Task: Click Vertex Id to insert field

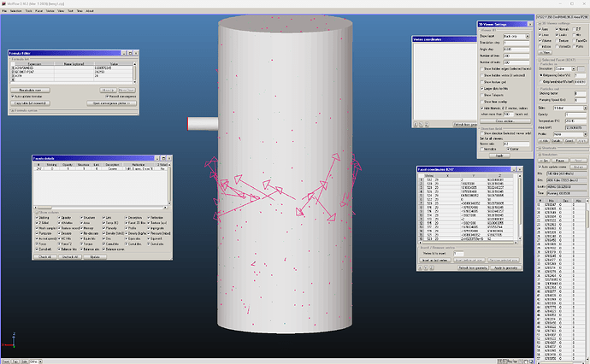Action: tap(458, 254)
